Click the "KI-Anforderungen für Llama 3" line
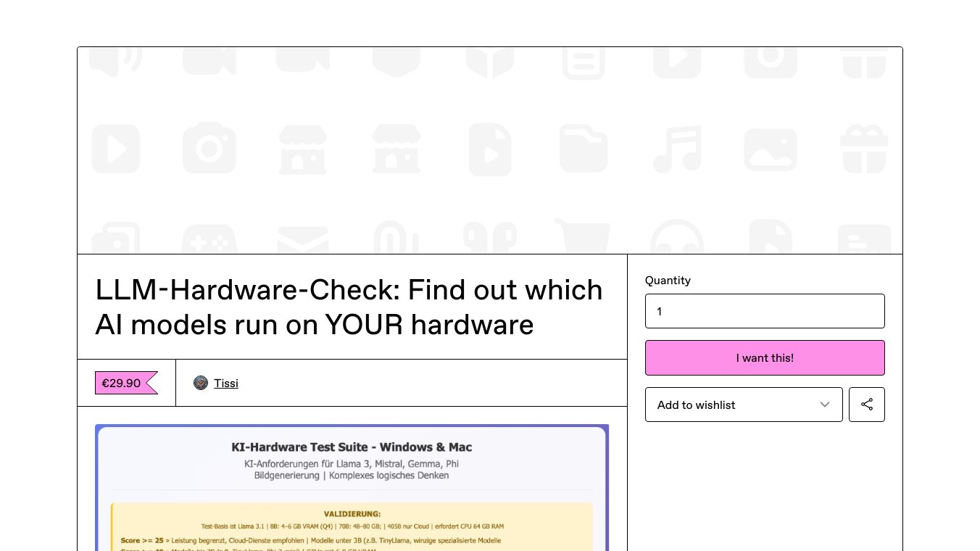This screenshot has height=551, width=980. pos(352,463)
